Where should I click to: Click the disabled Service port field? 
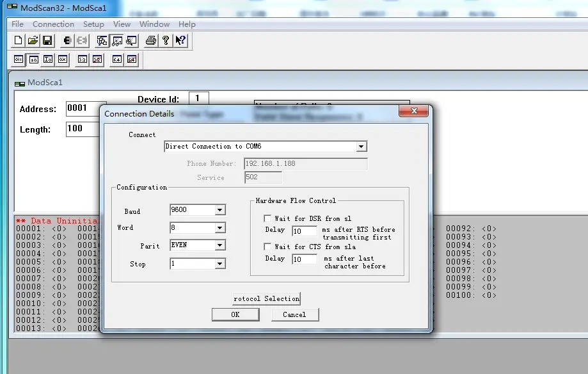263,177
